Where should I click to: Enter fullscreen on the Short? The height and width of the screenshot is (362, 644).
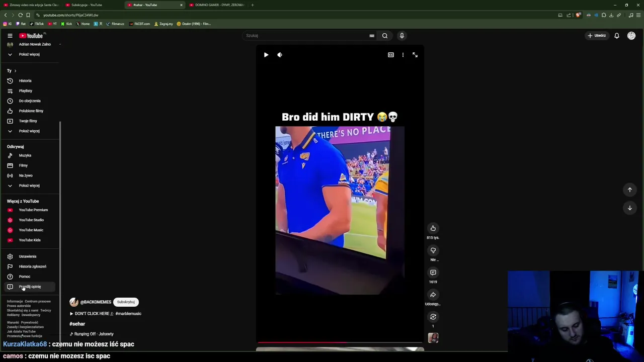pos(415,55)
